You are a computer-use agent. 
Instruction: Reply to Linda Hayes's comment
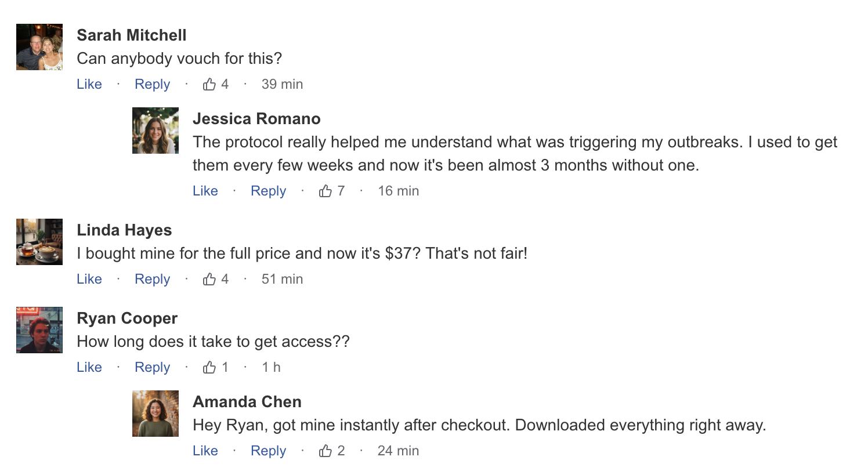[152, 280]
